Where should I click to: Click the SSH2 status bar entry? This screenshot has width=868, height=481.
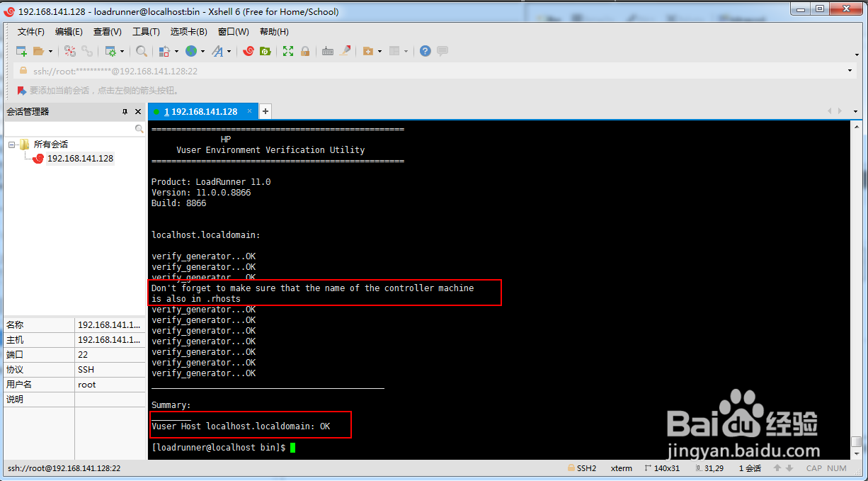point(582,468)
